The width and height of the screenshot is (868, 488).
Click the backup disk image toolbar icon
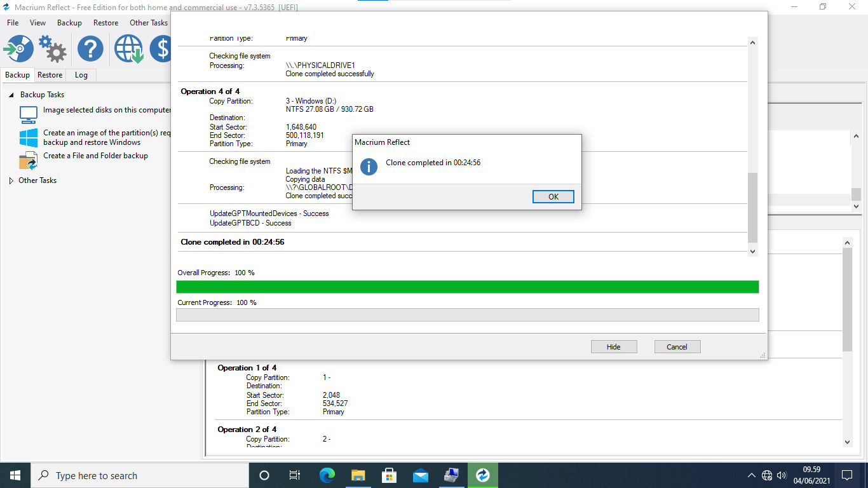[18, 49]
